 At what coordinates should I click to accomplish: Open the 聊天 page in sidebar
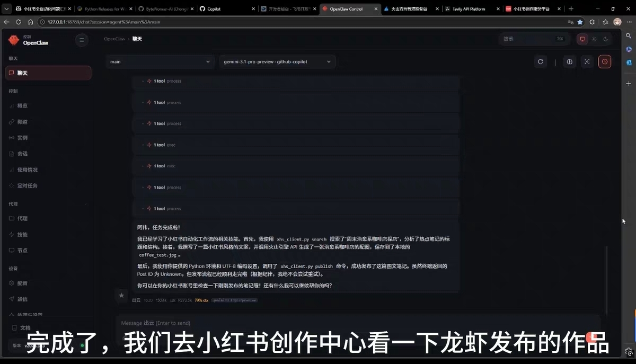pos(48,73)
